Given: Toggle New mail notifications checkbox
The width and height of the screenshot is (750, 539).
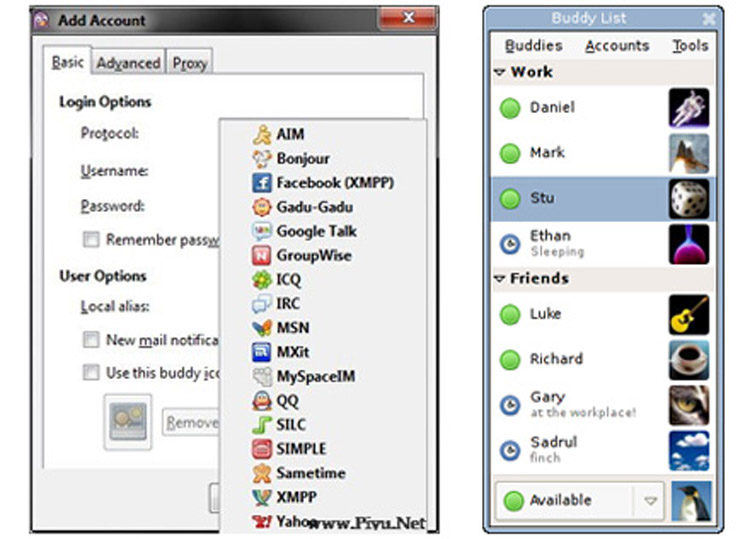Looking at the screenshot, I should click(x=91, y=340).
